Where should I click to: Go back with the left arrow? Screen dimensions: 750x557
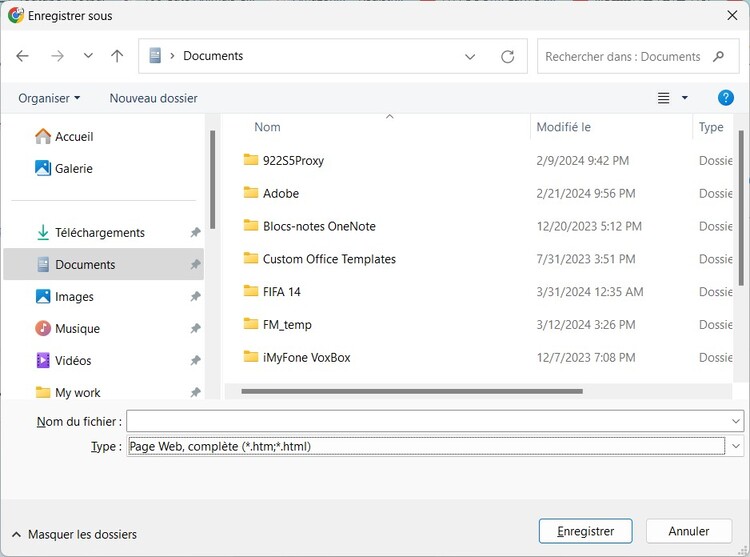(x=22, y=56)
